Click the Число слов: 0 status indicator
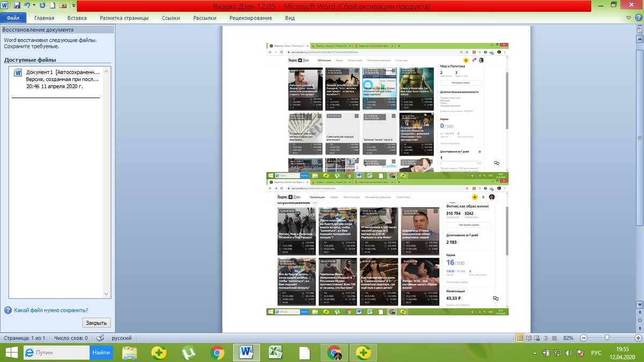This screenshot has width=644, height=362. [71, 338]
